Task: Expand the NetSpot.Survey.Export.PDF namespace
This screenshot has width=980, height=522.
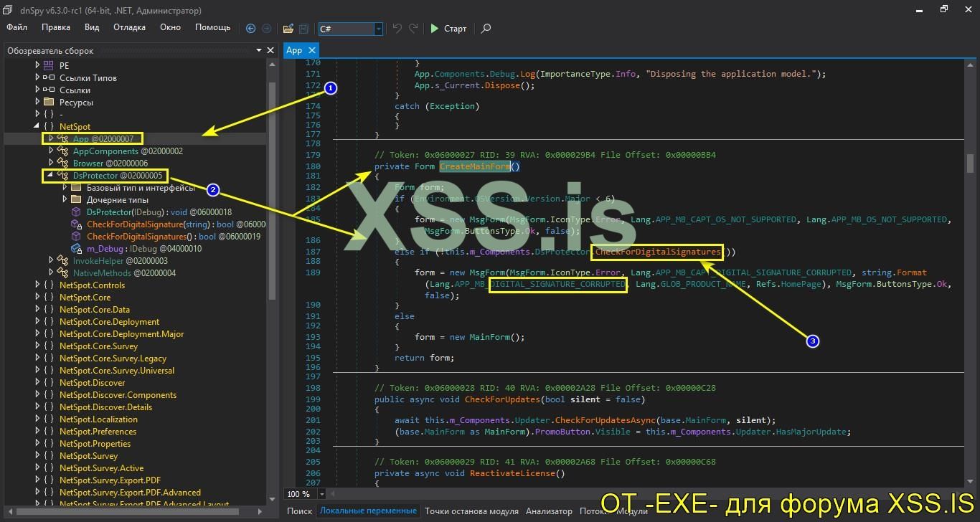Action: [37, 480]
